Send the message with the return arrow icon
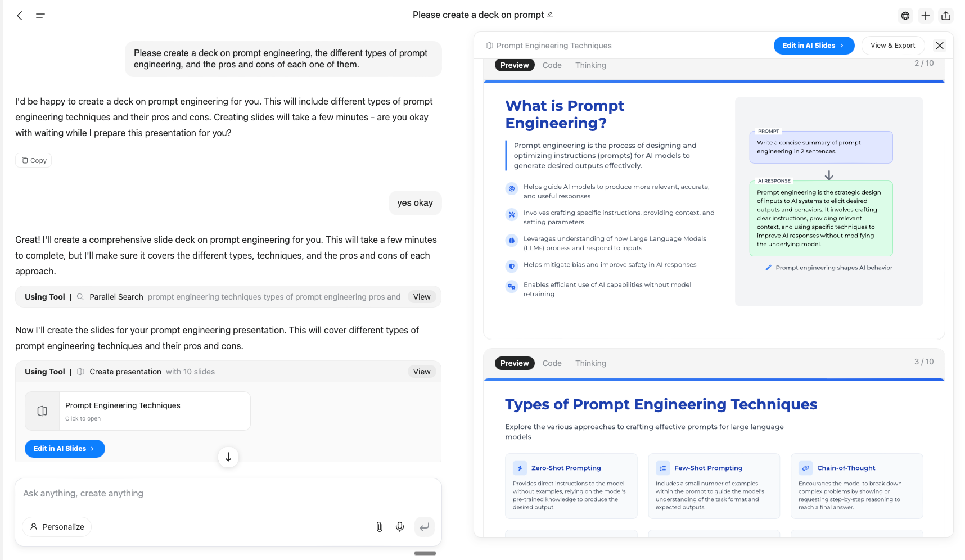The image size is (965, 560). 425,527
